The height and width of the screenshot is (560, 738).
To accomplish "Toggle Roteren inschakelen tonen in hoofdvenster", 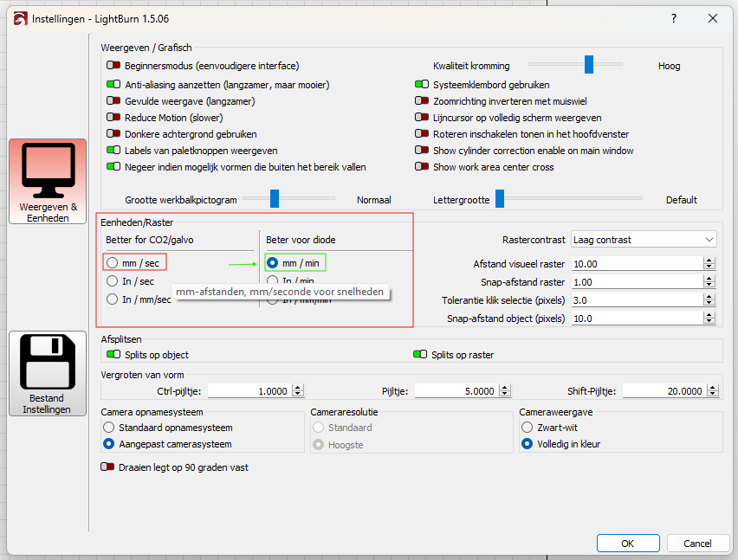I will point(422,133).
